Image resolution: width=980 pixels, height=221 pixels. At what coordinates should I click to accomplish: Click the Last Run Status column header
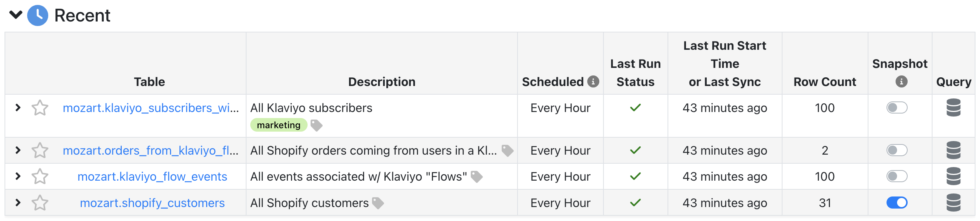635,73
